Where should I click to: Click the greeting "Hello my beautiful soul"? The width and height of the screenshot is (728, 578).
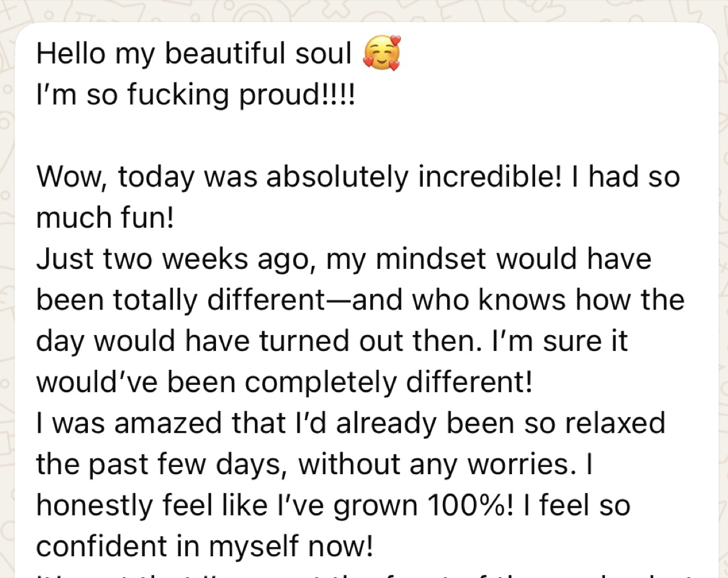[194, 53]
